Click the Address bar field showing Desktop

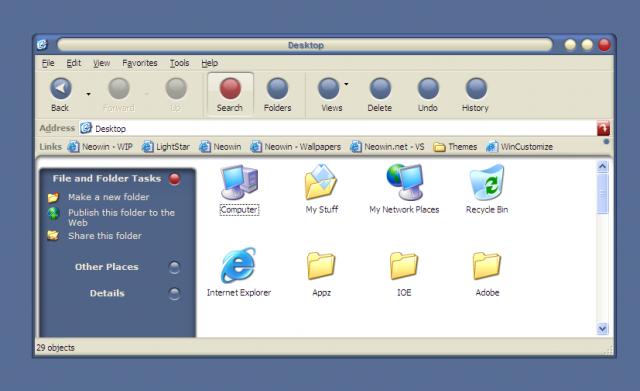click(x=338, y=129)
